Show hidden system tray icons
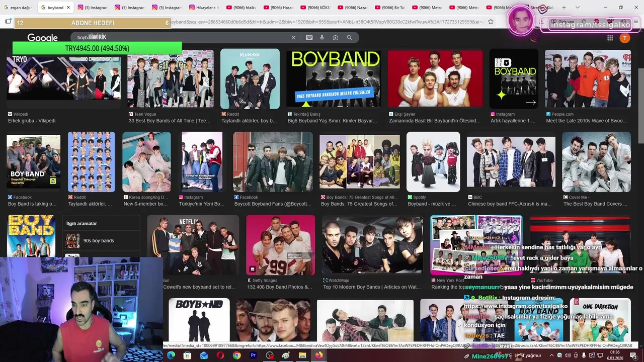The height and width of the screenshot is (362, 644). click(x=551, y=355)
